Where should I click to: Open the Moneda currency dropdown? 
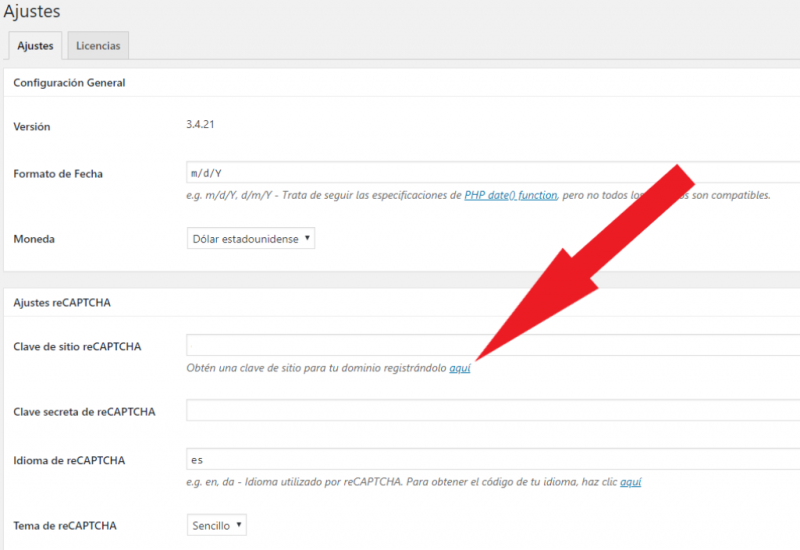tap(250, 239)
